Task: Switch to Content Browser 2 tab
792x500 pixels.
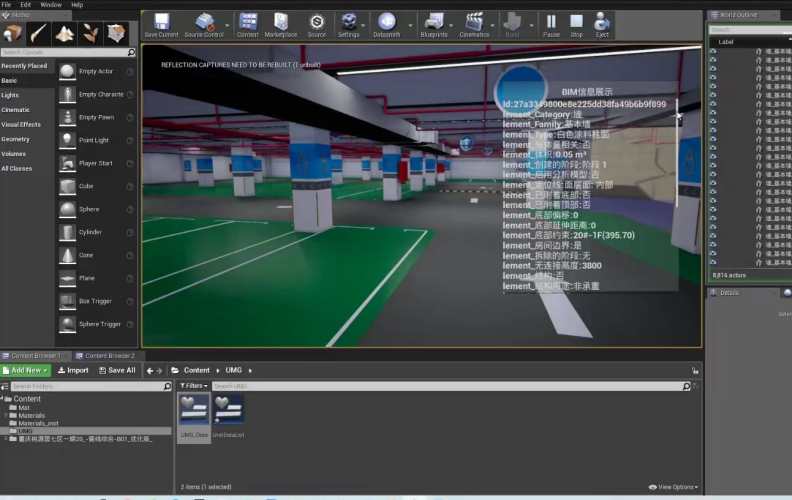Action: [x=109, y=356]
